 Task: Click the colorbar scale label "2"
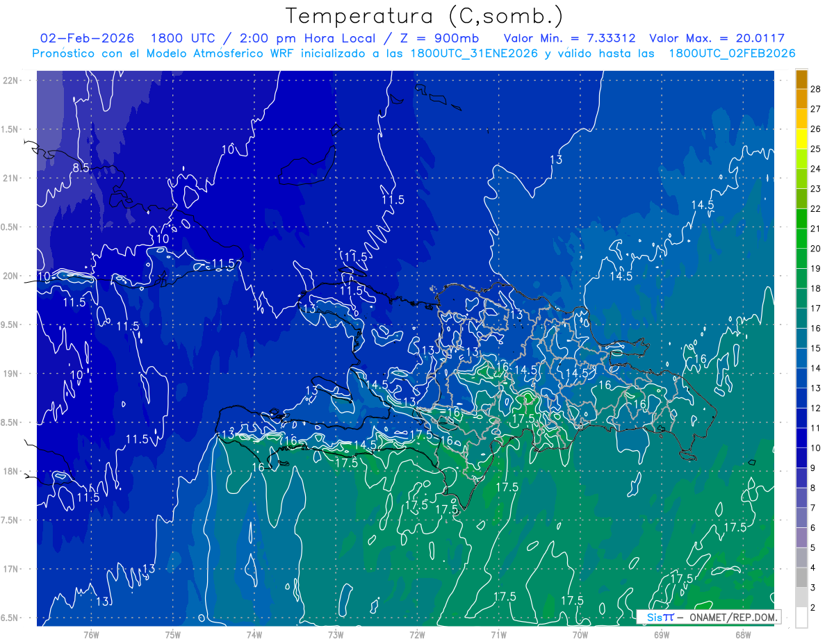[813, 607]
